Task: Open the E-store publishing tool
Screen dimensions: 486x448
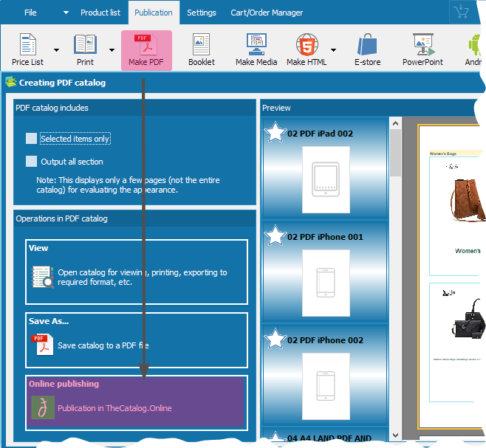Action: tap(368, 50)
